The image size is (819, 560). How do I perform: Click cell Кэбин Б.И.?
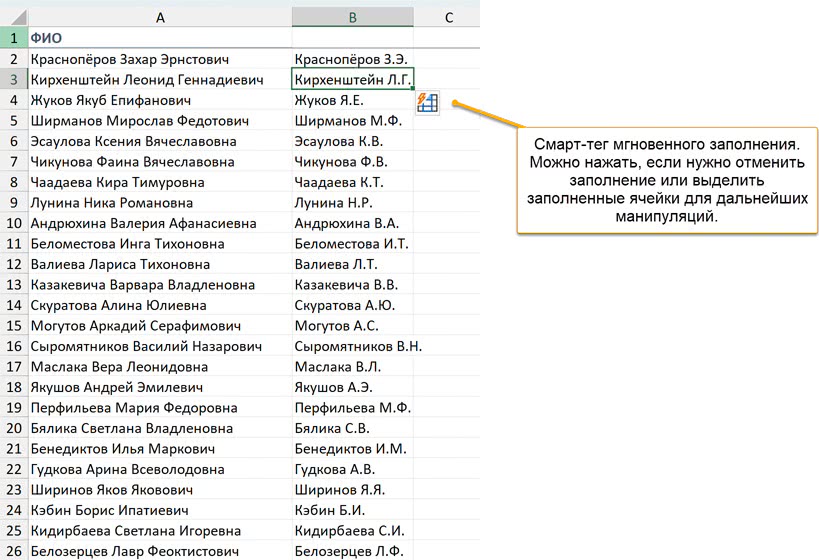[x=353, y=510]
